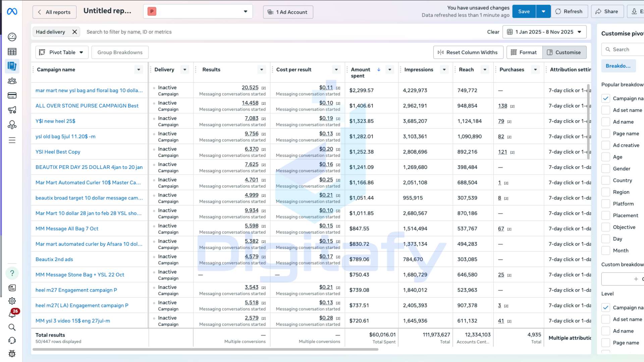Go back to All reports
The image size is (644, 362).
click(54, 12)
